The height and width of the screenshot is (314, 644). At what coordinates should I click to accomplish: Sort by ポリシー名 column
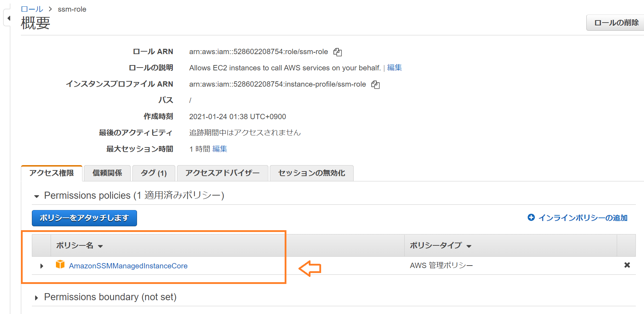79,245
